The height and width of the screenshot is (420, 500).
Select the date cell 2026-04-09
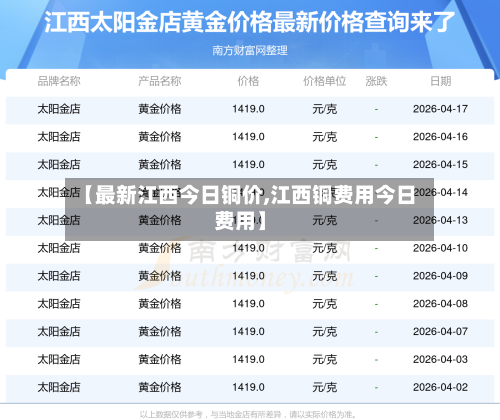[x=441, y=276]
